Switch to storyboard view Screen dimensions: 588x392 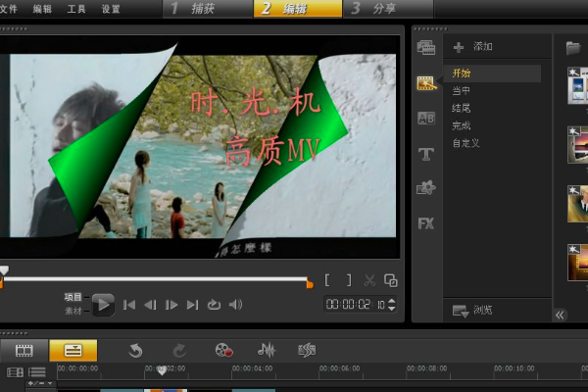coord(24,351)
